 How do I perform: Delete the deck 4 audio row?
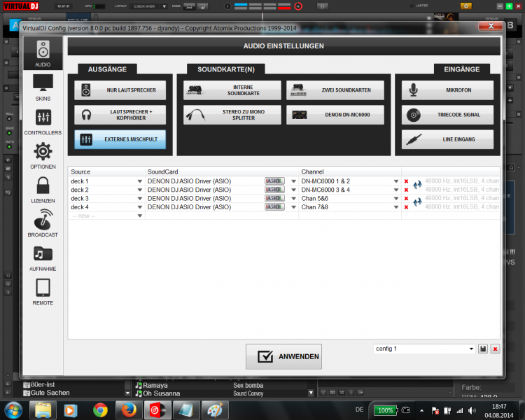click(x=406, y=207)
